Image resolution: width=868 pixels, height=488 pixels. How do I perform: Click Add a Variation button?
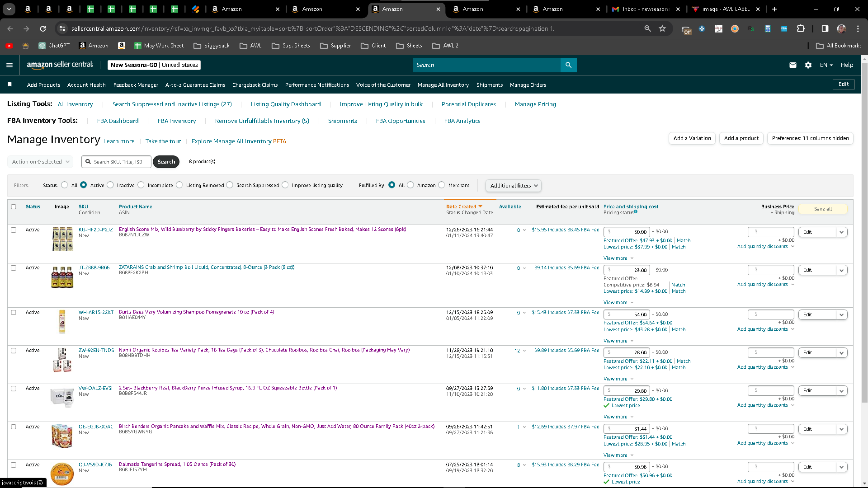pyautogui.click(x=692, y=138)
